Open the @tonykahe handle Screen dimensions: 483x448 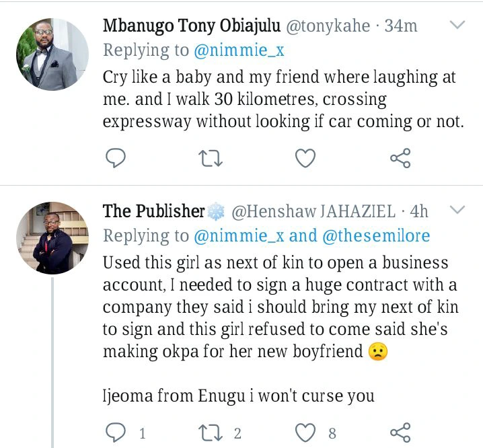(x=328, y=26)
